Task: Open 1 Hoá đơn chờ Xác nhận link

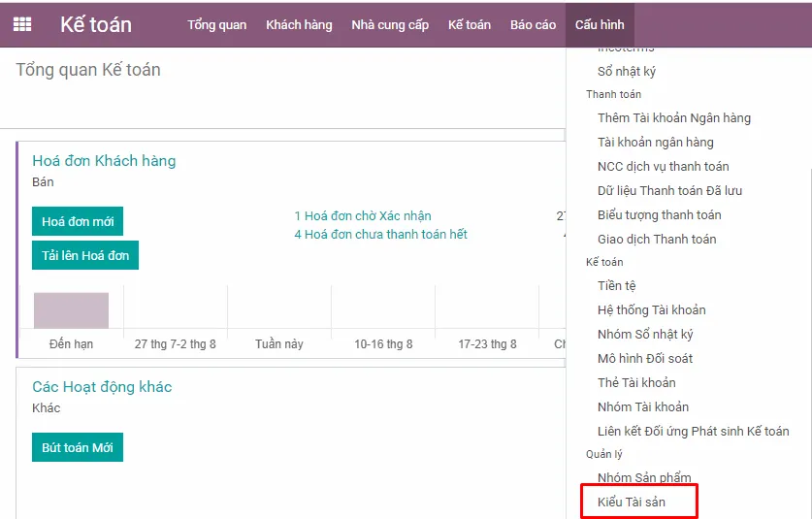Action: pyautogui.click(x=363, y=215)
